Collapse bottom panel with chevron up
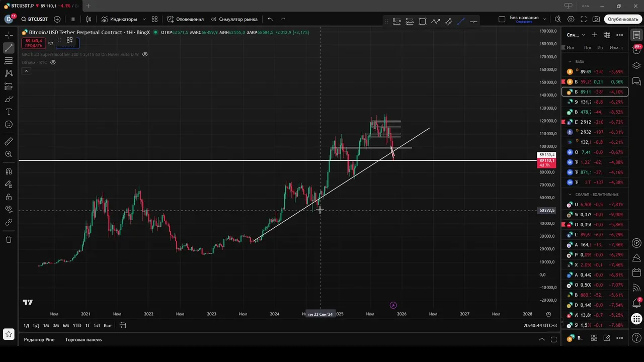The image size is (644, 362). pyautogui.click(x=542, y=340)
